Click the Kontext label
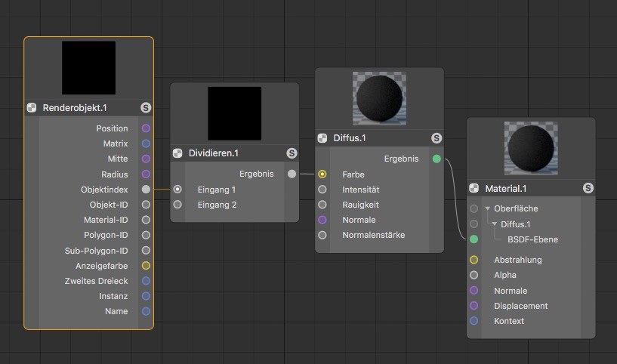Screen dimensions: 617x364 coord(509,321)
